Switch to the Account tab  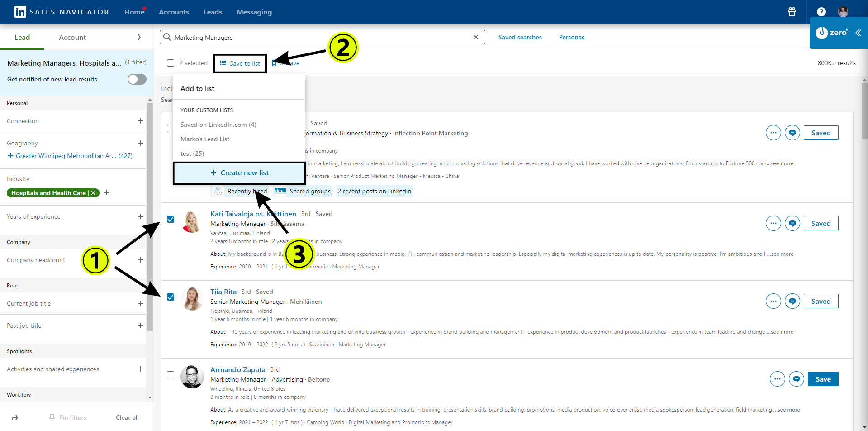coord(72,37)
